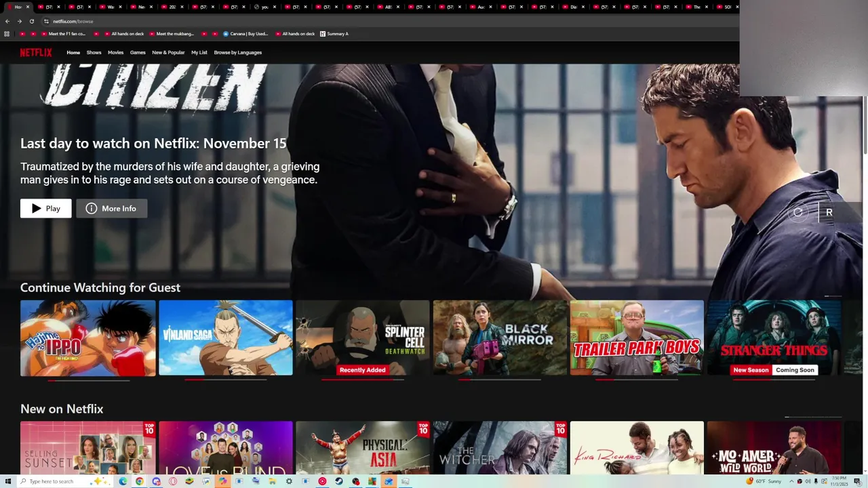Click the Netflix logo

pos(35,52)
